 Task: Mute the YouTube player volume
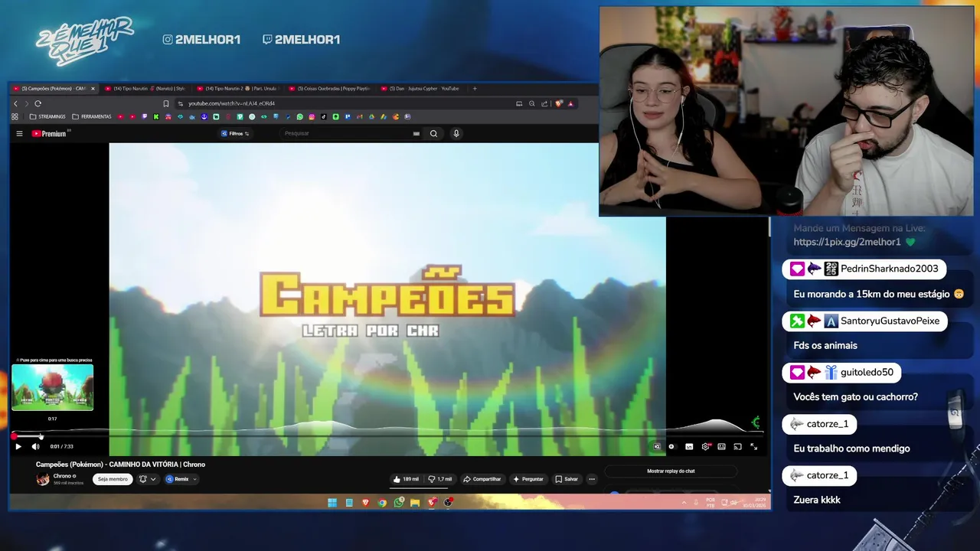point(35,446)
